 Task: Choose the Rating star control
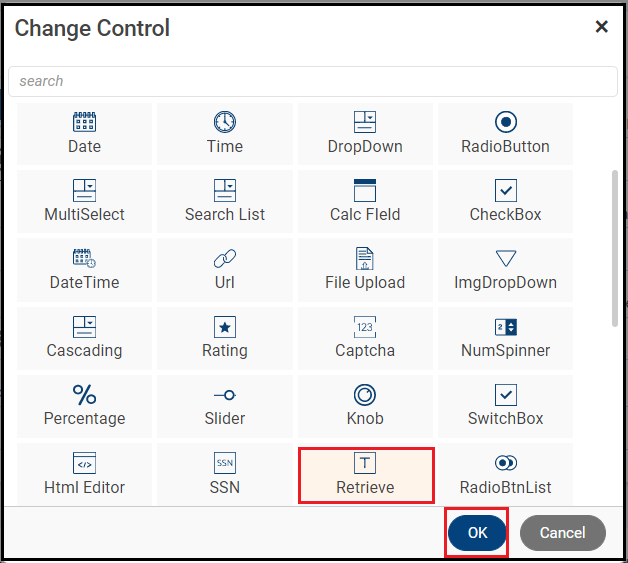point(225,337)
